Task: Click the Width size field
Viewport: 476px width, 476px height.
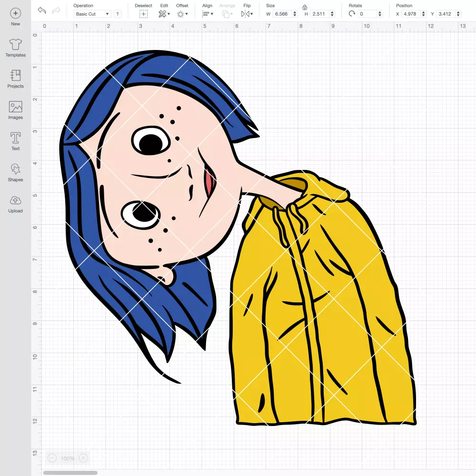Action: pyautogui.click(x=282, y=14)
